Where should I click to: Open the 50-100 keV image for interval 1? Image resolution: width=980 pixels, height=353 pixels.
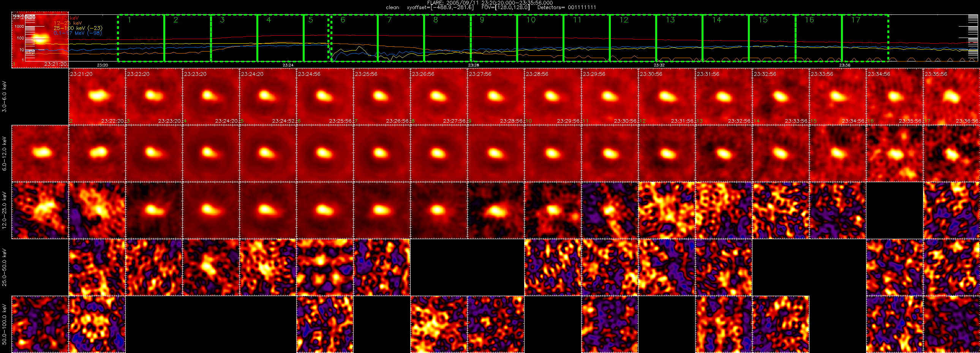[x=40, y=325]
